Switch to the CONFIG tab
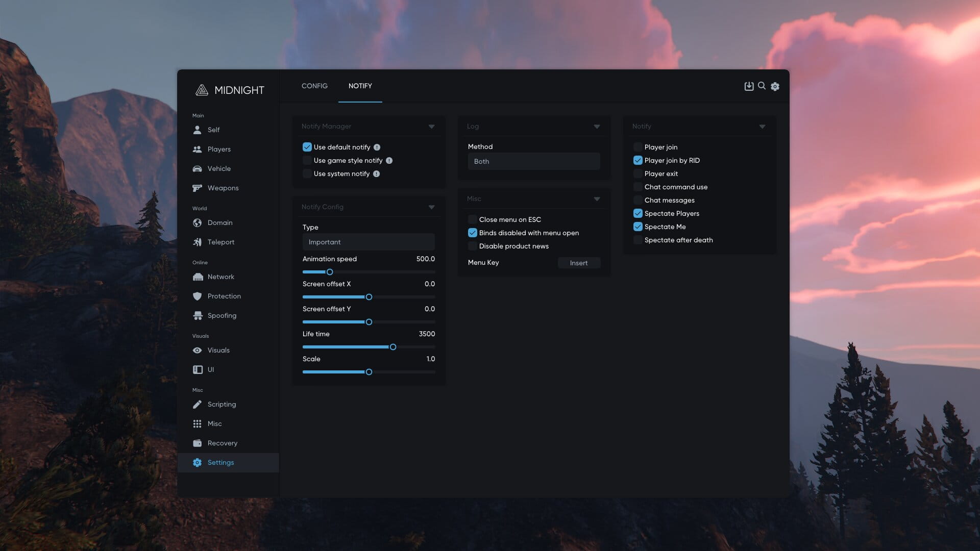The height and width of the screenshot is (551, 980). pyautogui.click(x=314, y=86)
